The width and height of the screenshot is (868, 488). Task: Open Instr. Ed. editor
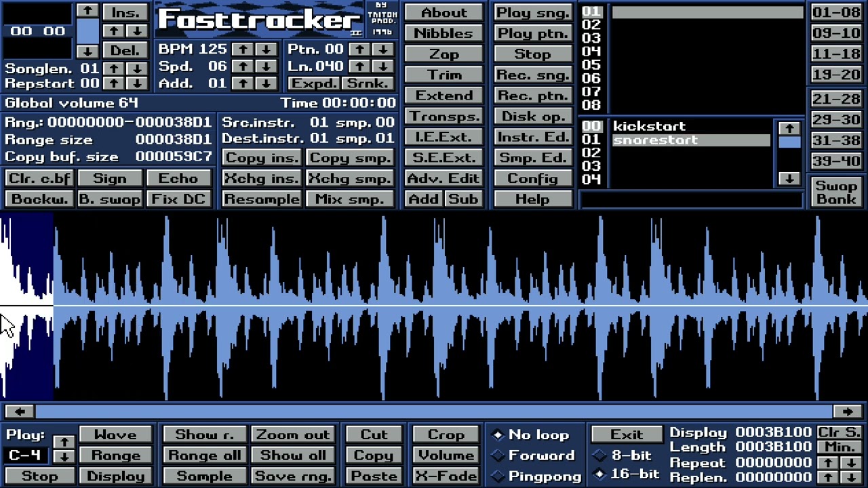click(x=532, y=137)
